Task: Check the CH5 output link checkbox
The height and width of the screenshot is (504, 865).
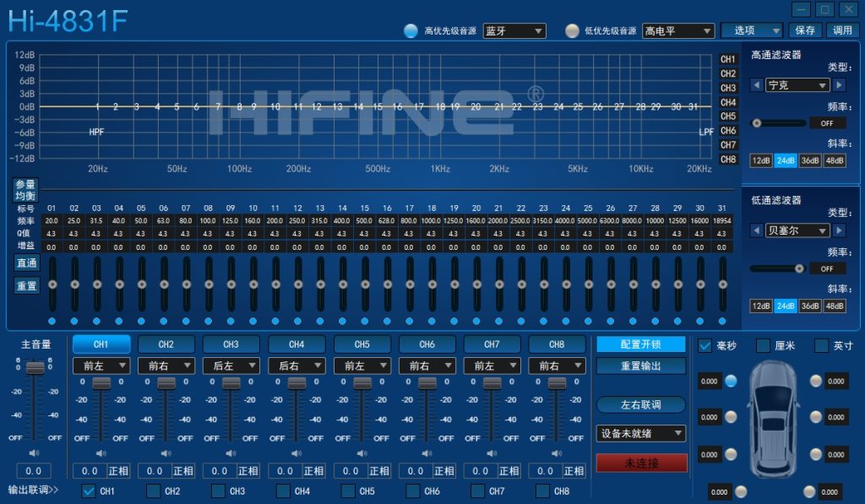Action: coord(348,490)
